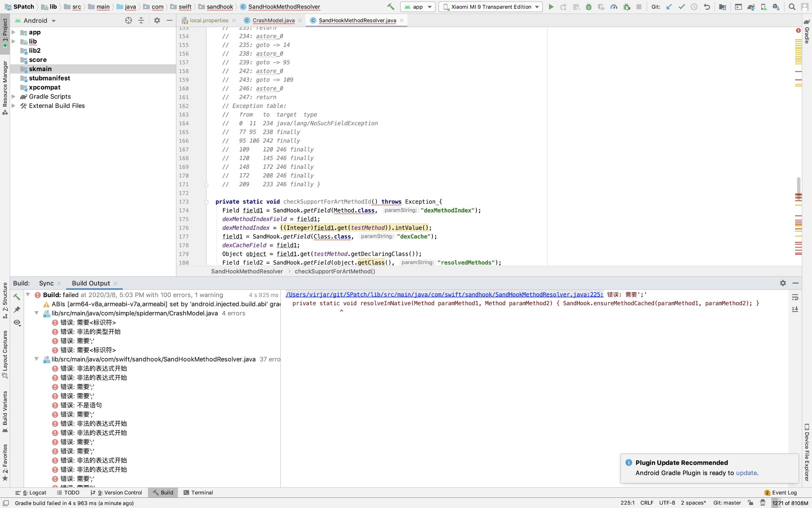This screenshot has height=508, width=812.
Task: Open Xiaomi MI 9 device selector dropdown
Action: [x=491, y=7]
